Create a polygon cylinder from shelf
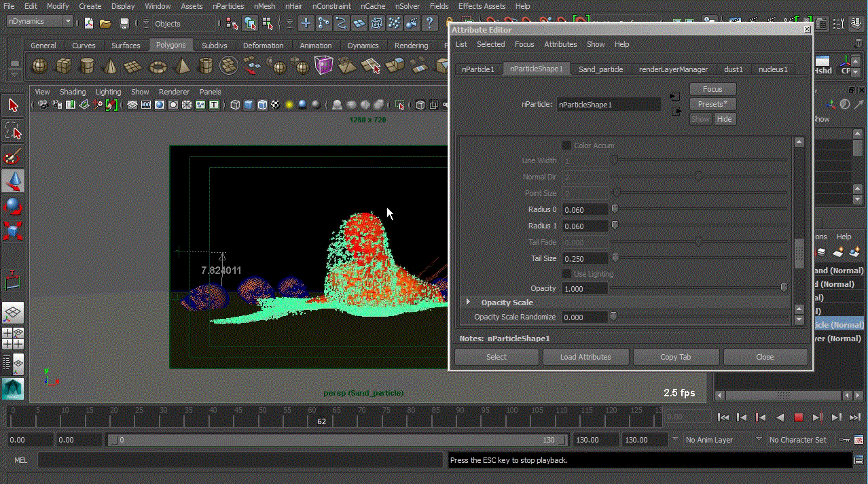The height and width of the screenshot is (484, 868). pos(87,66)
